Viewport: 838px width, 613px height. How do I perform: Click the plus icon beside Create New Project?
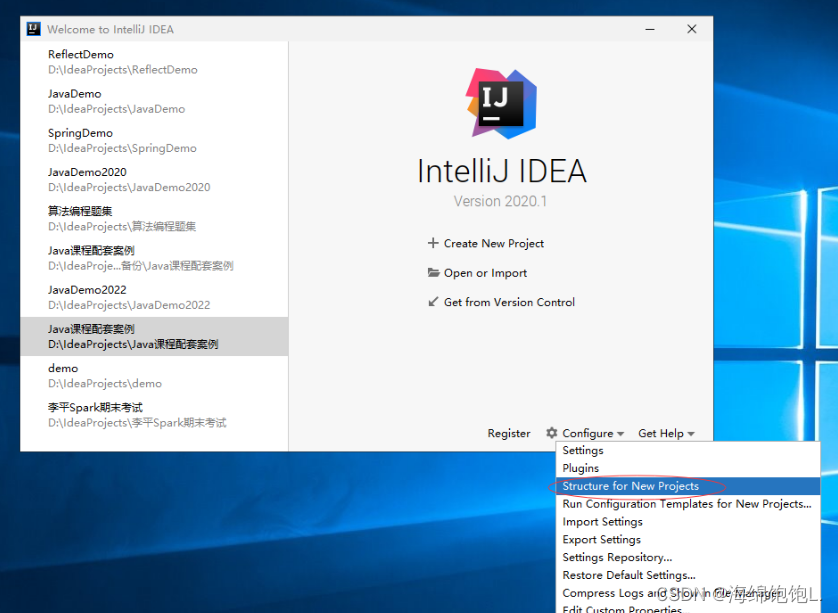(433, 243)
